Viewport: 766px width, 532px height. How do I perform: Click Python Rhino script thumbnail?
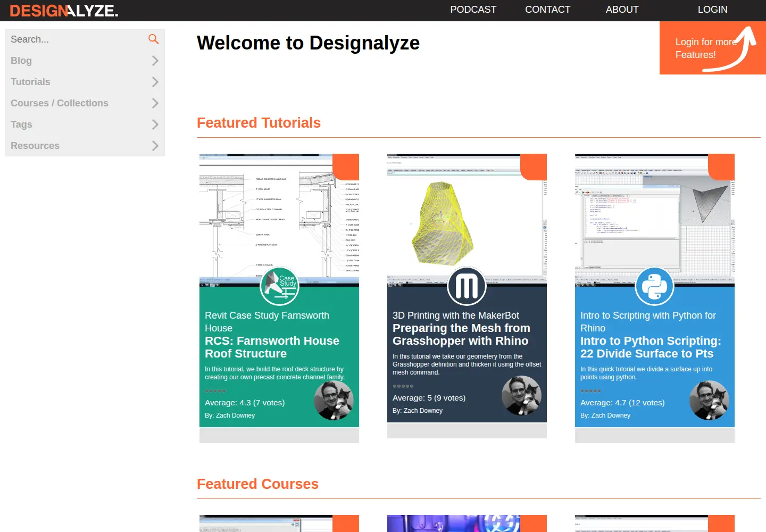655,220
